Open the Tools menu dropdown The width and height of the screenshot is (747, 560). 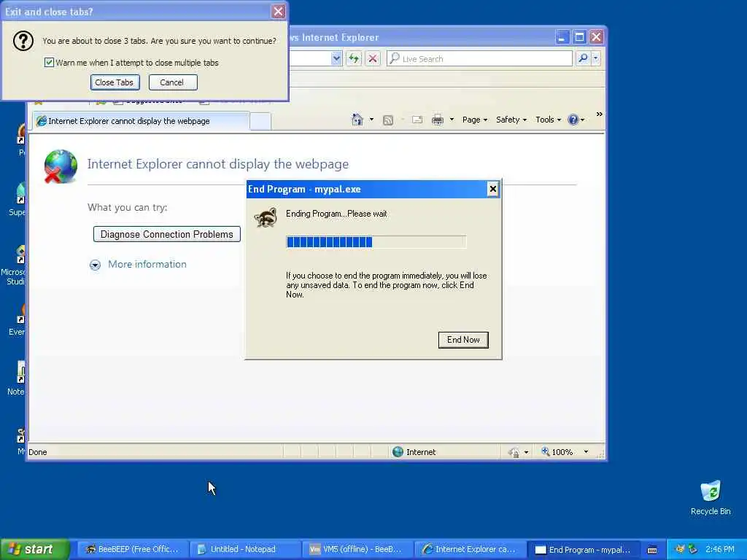tap(549, 120)
